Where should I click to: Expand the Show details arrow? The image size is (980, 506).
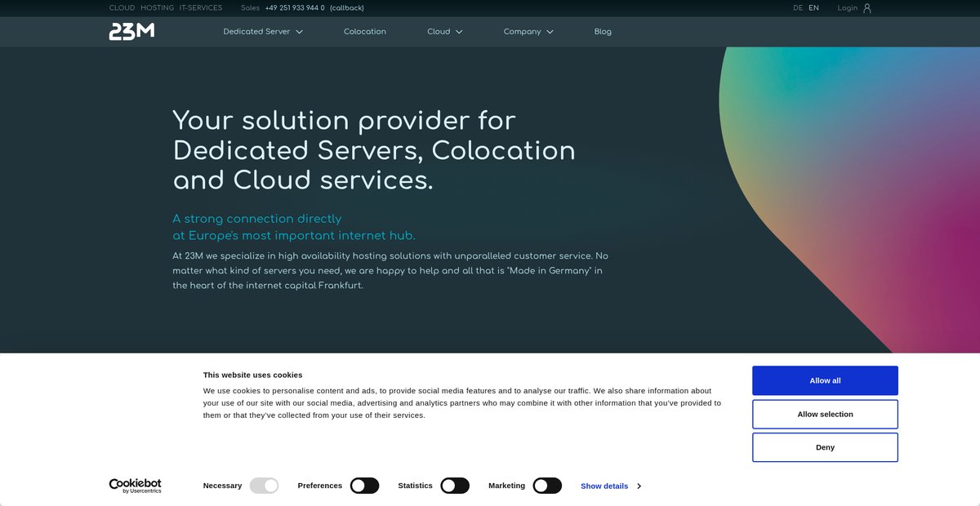pyautogui.click(x=639, y=486)
